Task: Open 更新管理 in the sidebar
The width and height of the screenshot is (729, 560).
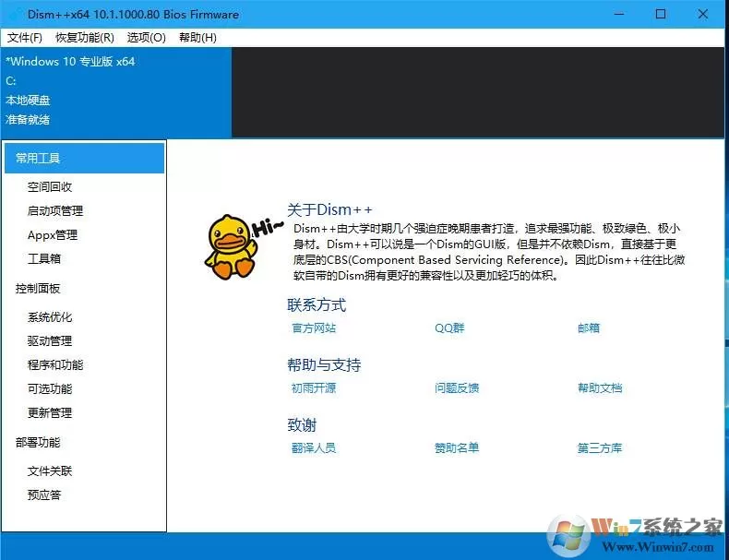Action: point(50,412)
